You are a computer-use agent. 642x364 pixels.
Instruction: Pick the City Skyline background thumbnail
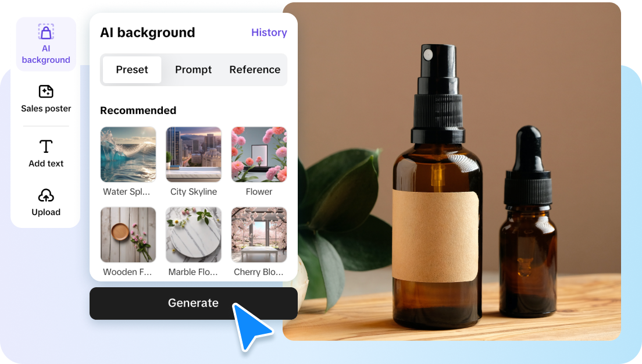click(x=194, y=155)
